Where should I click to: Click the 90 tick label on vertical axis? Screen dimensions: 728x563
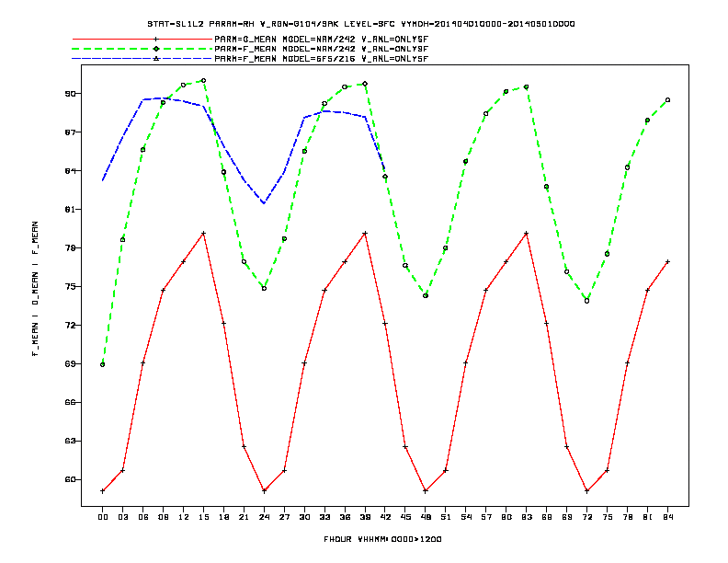70,93
